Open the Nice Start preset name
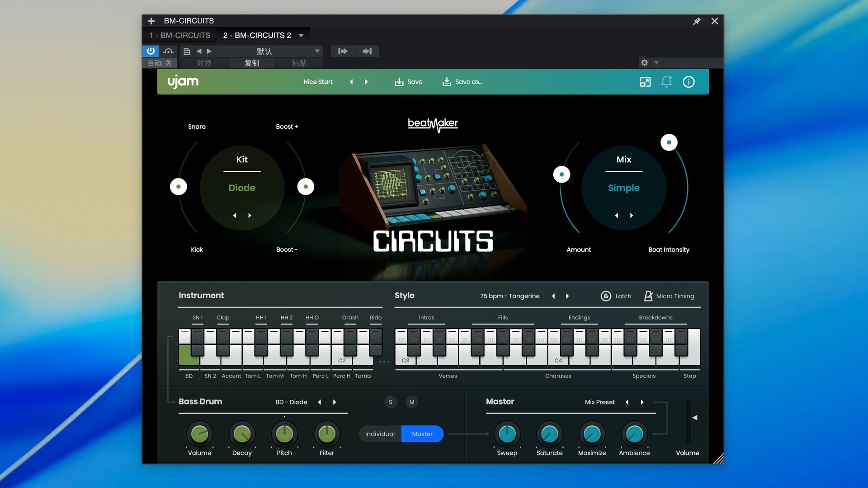The height and width of the screenshot is (488, 868). pyautogui.click(x=318, y=82)
